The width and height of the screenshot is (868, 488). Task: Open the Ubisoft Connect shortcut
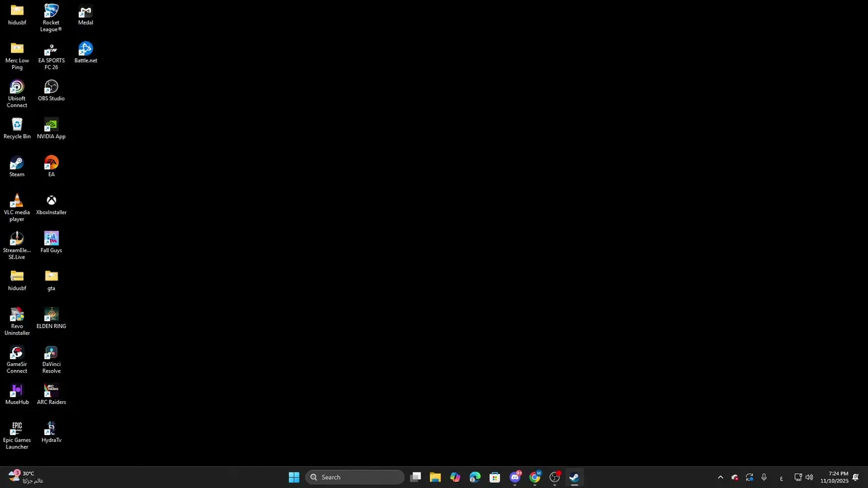17,94
